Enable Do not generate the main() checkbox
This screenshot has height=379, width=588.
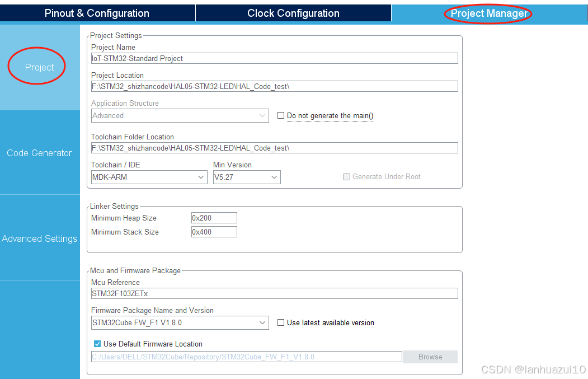pyautogui.click(x=280, y=115)
